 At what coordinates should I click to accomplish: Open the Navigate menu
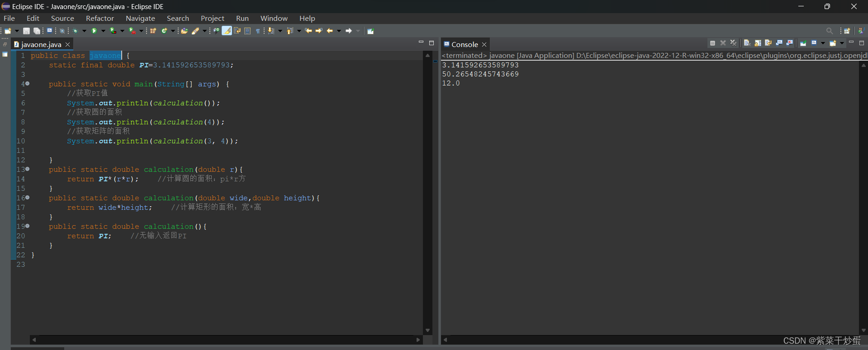140,18
